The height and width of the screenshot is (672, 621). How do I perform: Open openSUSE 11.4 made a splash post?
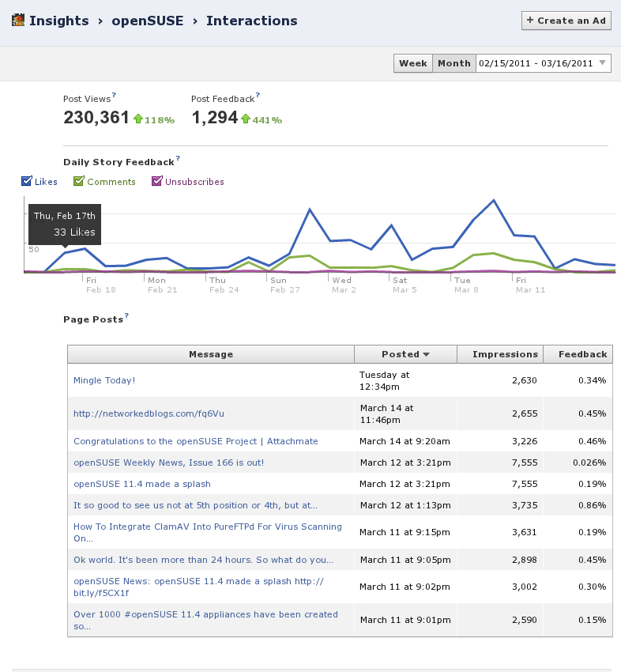tap(142, 484)
